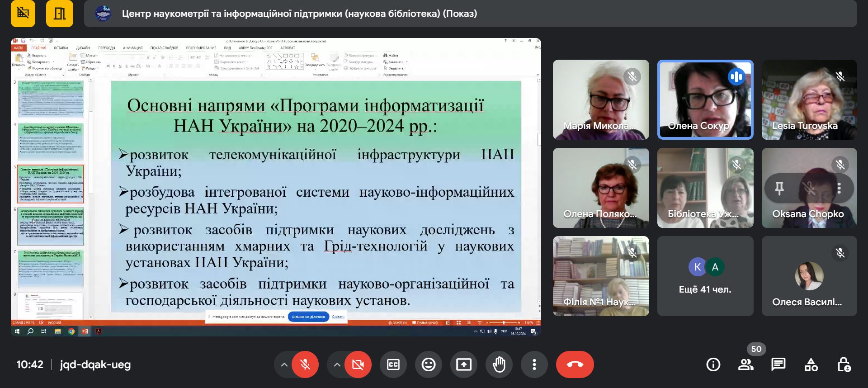Expand video settings chevron
Viewport: 868px width, 388px height.
(x=337, y=364)
